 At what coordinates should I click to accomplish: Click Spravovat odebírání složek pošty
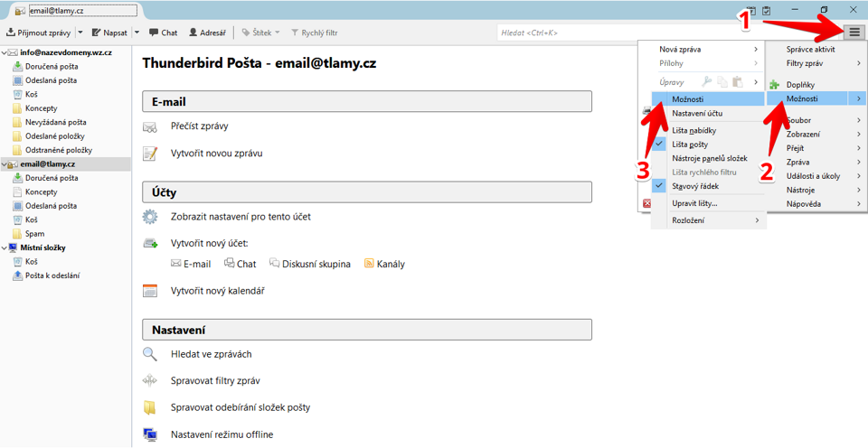(241, 407)
